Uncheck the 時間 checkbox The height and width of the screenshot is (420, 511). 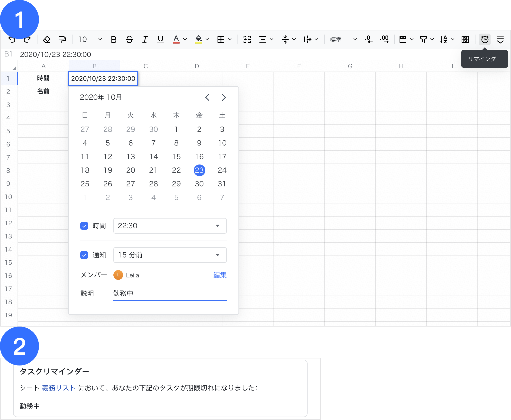(84, 226)
